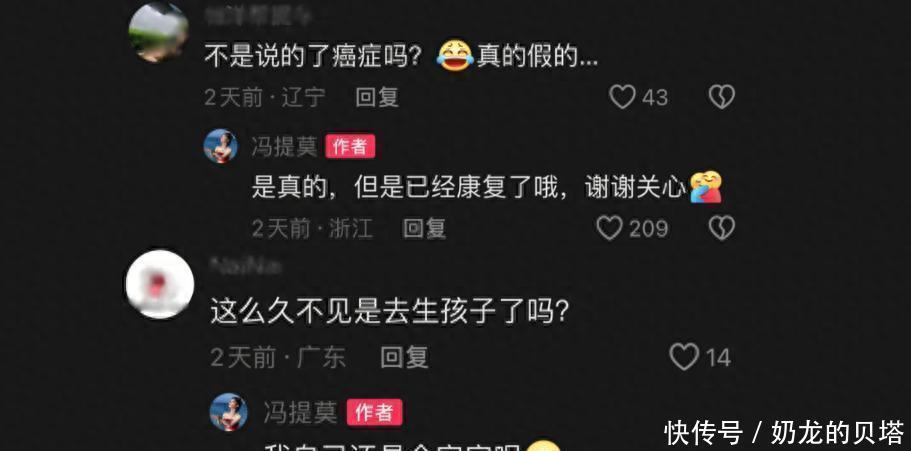The image size is (911, 451).
Task: View the Guangdong commenter's blurred avatar
Action: (x=160, y=284)
